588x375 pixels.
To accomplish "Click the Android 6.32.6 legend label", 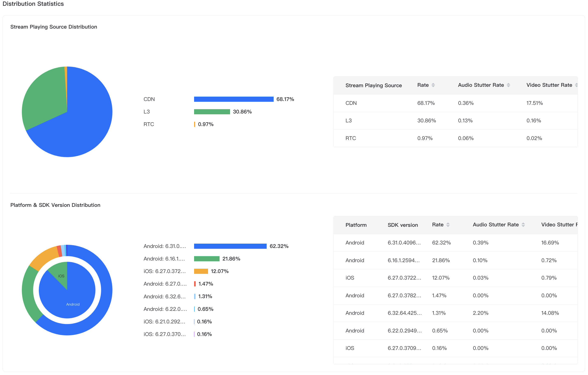I will click(x=165, y=296).
